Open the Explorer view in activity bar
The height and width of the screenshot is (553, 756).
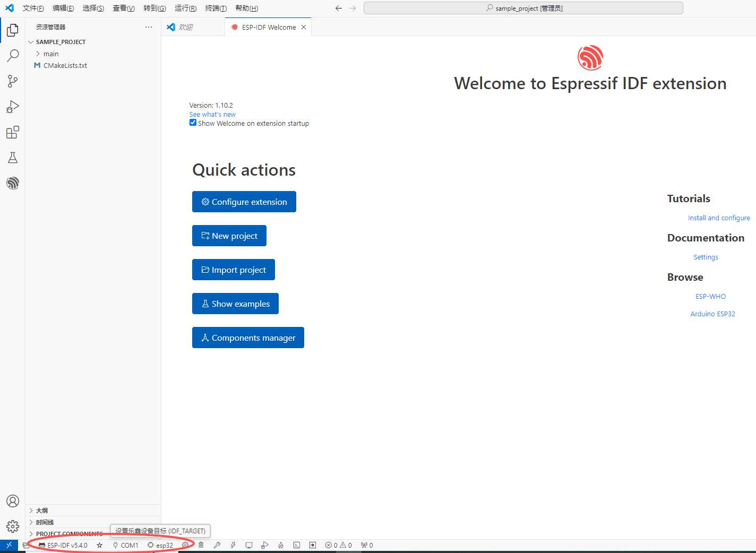coord(13,30)
